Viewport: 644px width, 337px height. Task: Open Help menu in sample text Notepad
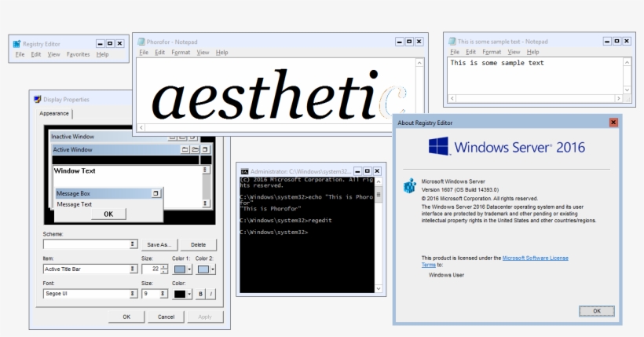pos(532,52)
